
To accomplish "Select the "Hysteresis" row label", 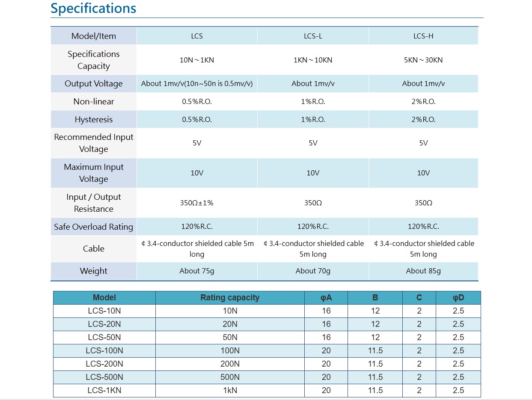I will click(94, 120).
